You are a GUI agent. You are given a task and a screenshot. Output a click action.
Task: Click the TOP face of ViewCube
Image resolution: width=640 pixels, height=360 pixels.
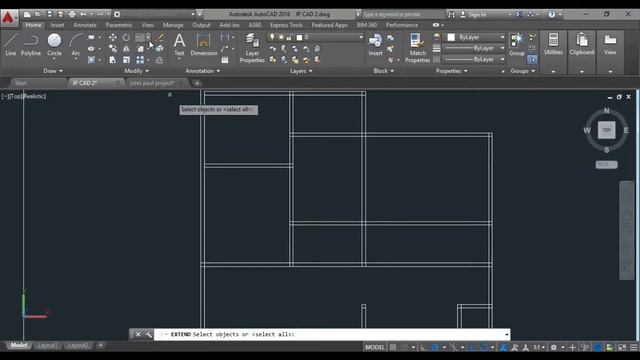click(x=607, y=130)
